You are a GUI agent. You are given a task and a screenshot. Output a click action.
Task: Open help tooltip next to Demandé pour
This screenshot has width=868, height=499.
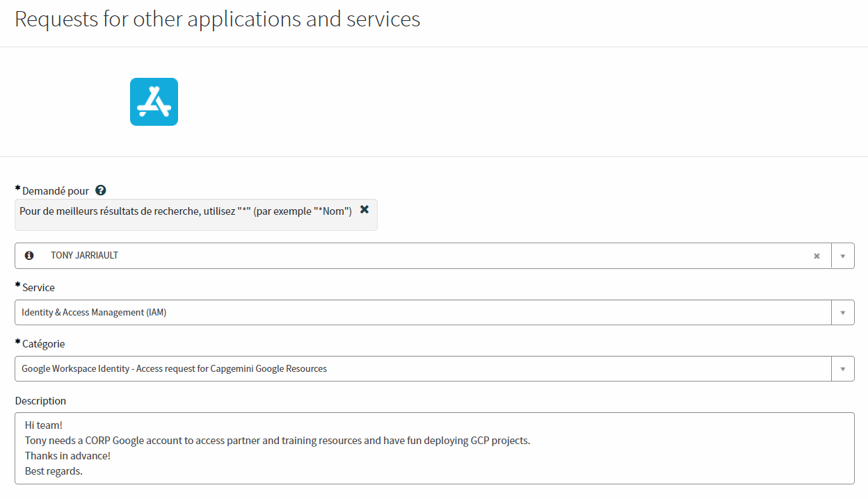tap(100, 190)
